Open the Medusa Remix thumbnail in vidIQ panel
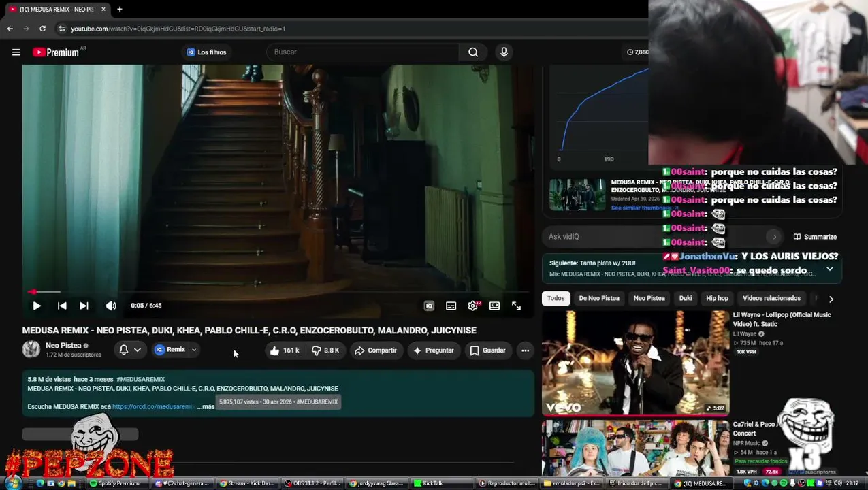Viewport: 868px width, 490px height. pyautogui.click(x=577, y=195)
